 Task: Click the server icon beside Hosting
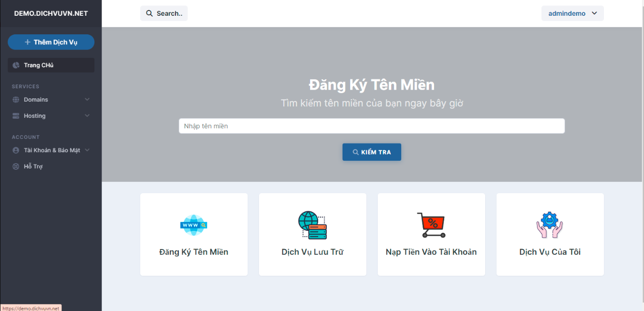pos(16,116)
